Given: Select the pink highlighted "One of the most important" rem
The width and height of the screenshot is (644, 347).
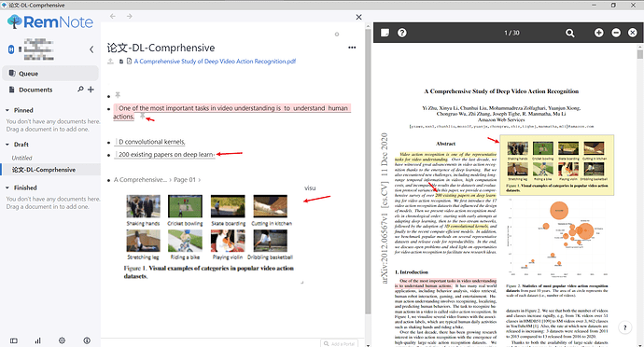Looking at the screenshot, I should click(x=232, y=112).
